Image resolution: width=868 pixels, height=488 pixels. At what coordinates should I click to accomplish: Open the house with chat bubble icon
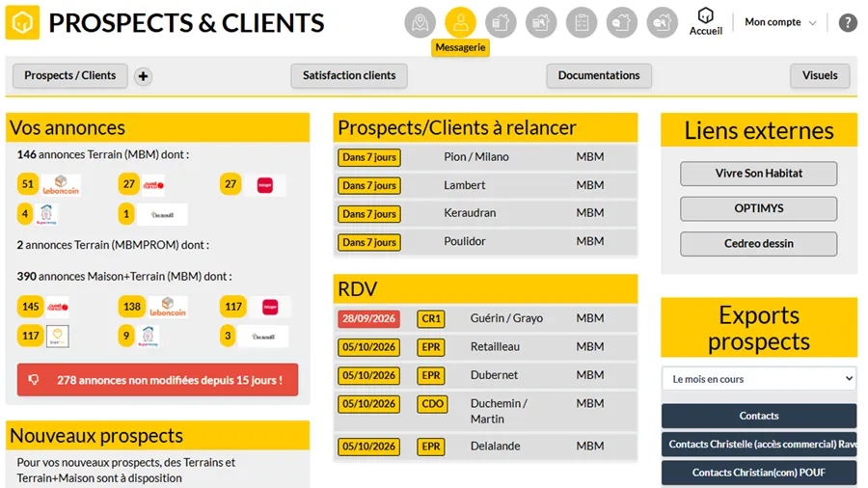[x=622, y=23]
